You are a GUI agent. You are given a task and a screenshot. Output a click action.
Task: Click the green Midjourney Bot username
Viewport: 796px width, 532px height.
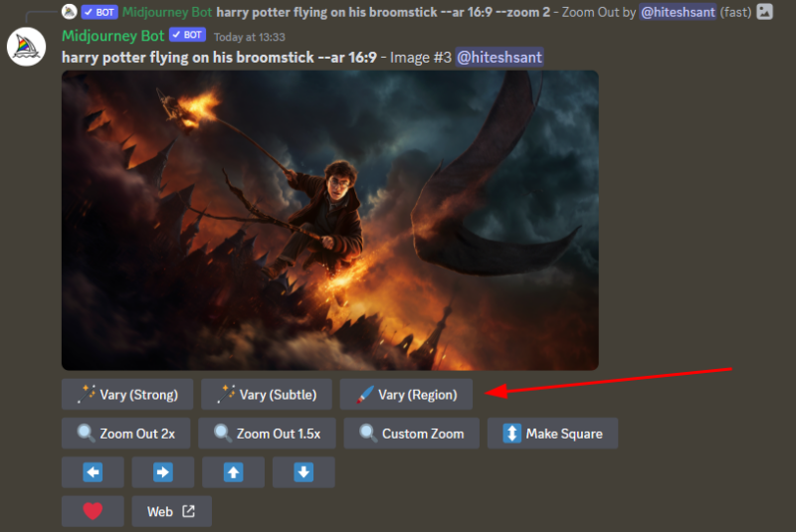pos(112,36)
